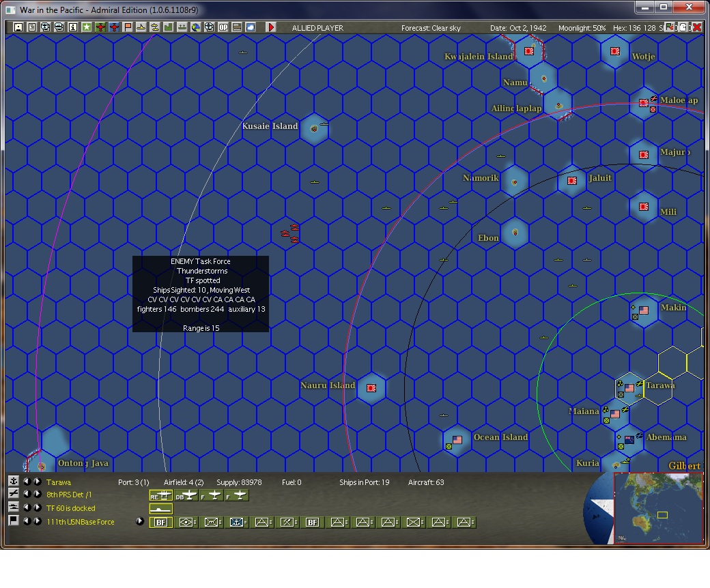Click the OP operations toolbar icon
The width and height of the screenshot is (710, 588).
point(223,27)
